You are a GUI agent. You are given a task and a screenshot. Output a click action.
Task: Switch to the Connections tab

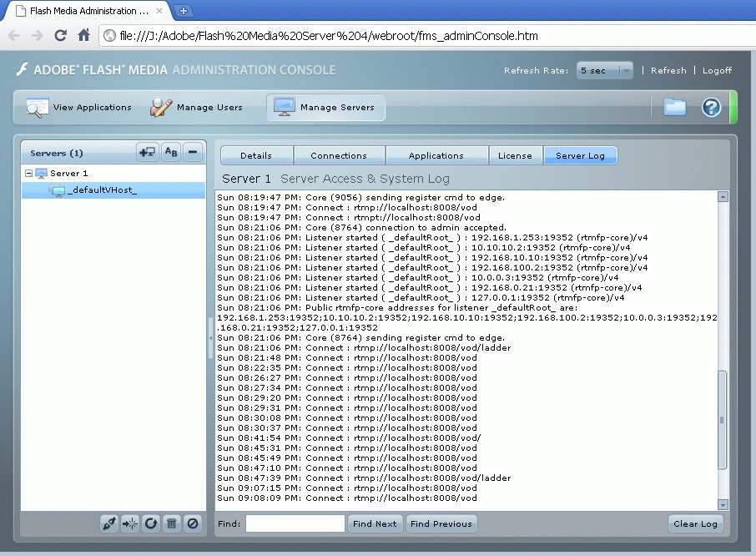click(x=339, y=155)
